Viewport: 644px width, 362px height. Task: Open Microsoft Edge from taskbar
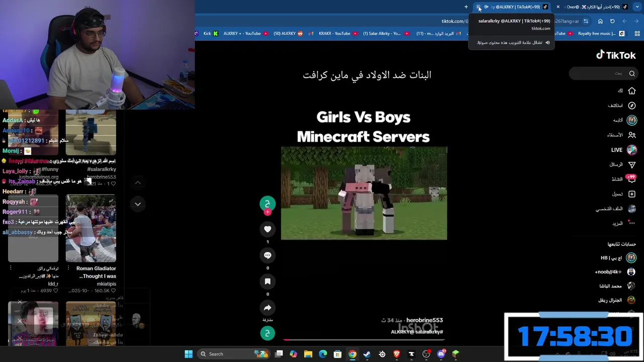point(323,354)
